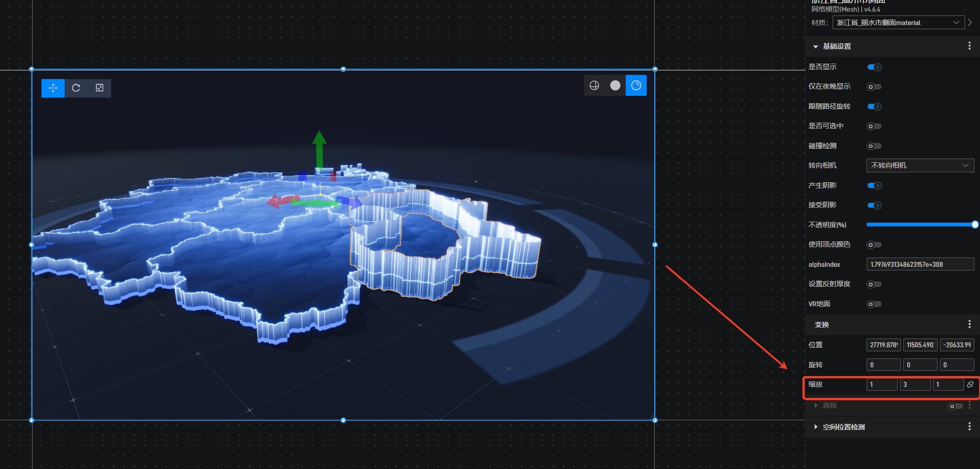Click the arrow next to material dropdown
The image size is (980, 469).
[x=970, y=22]
